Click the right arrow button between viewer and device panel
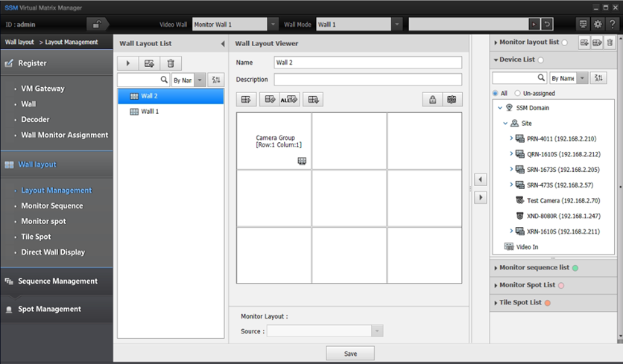This screenshot has width=623, height=364. [x=481, y=197]
